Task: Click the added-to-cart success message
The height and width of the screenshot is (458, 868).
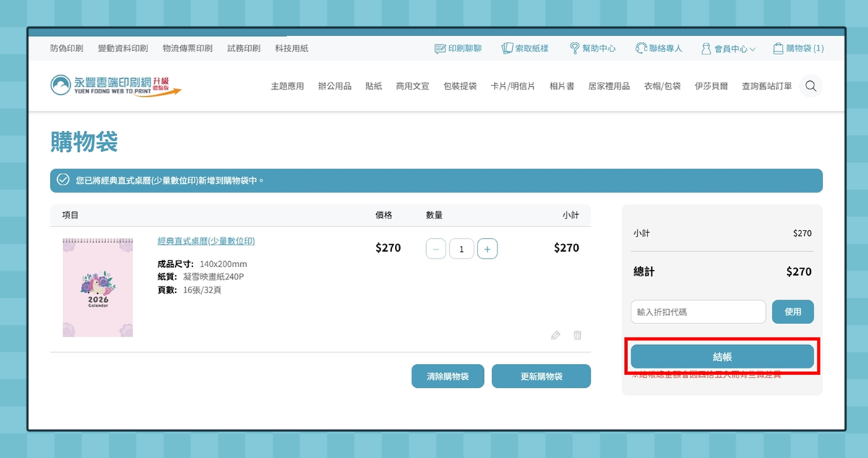Action: point(436,180)
